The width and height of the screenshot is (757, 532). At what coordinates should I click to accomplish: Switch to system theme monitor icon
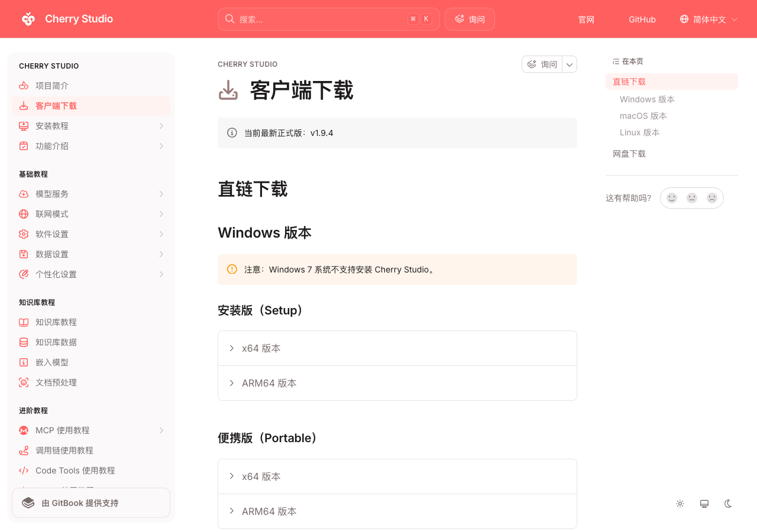704,504
